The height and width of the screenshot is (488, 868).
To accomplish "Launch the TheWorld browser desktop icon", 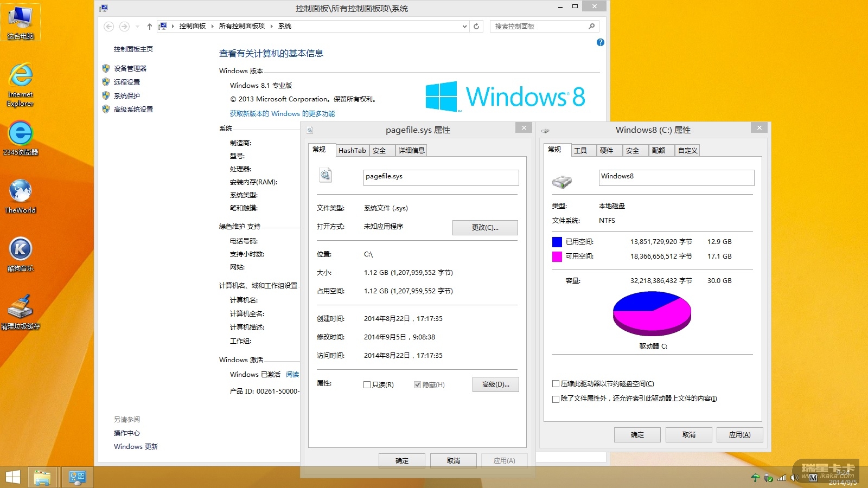I will coord(21,196).
